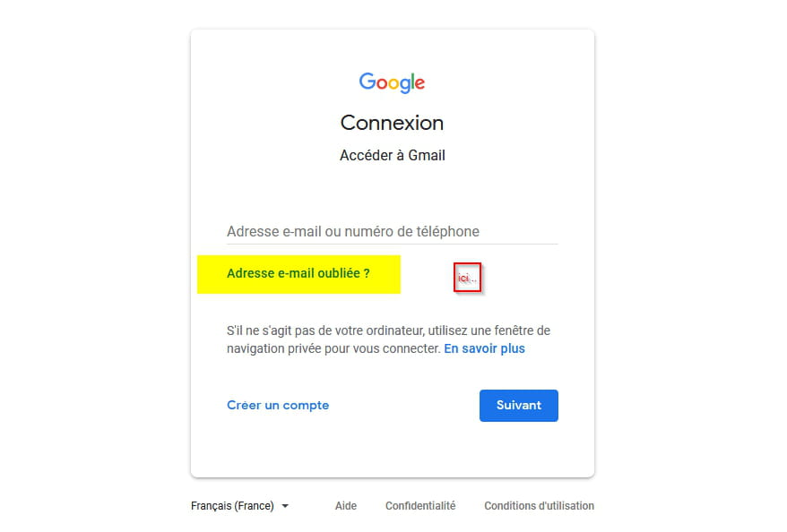Click the Google logo
787x532 pixels.
tap(392, 82)
